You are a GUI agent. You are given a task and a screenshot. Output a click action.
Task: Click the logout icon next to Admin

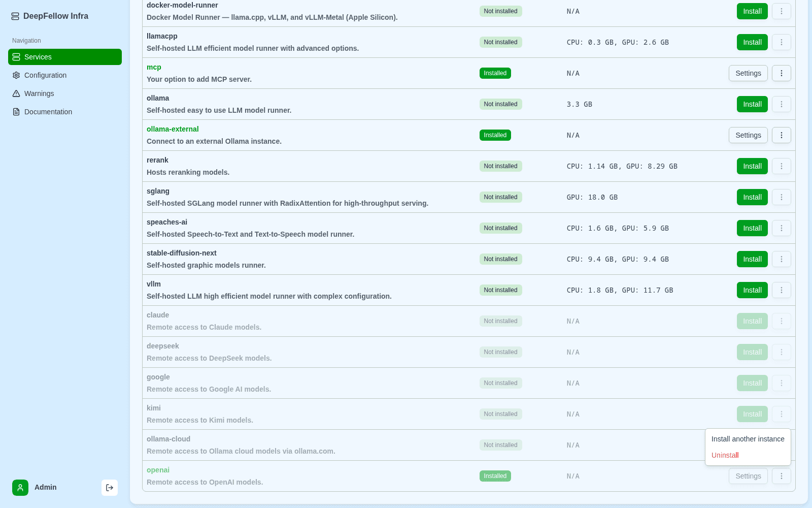pyautogui.click(x=110, y=488)
